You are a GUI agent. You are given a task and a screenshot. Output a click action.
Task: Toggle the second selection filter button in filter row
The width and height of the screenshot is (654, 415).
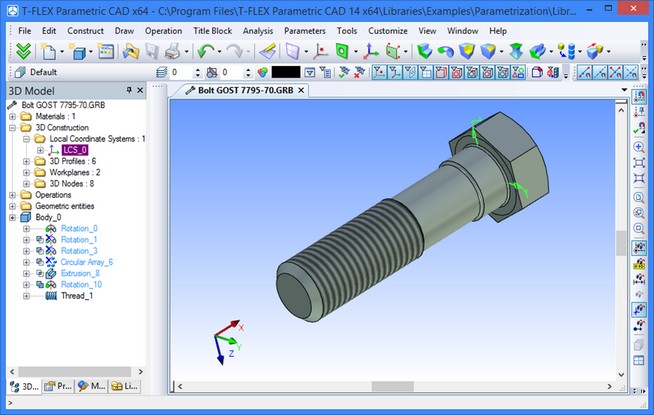pyautogui.click(x=395, y=73)
